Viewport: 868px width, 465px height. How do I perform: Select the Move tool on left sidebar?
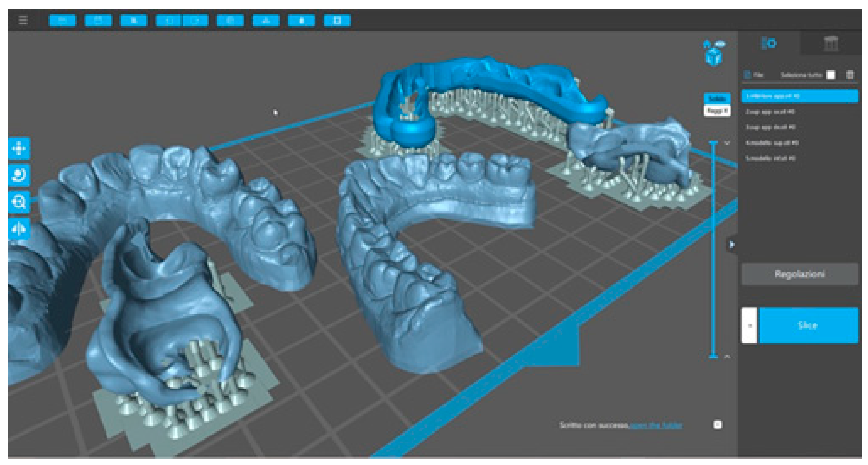point(19,148)
